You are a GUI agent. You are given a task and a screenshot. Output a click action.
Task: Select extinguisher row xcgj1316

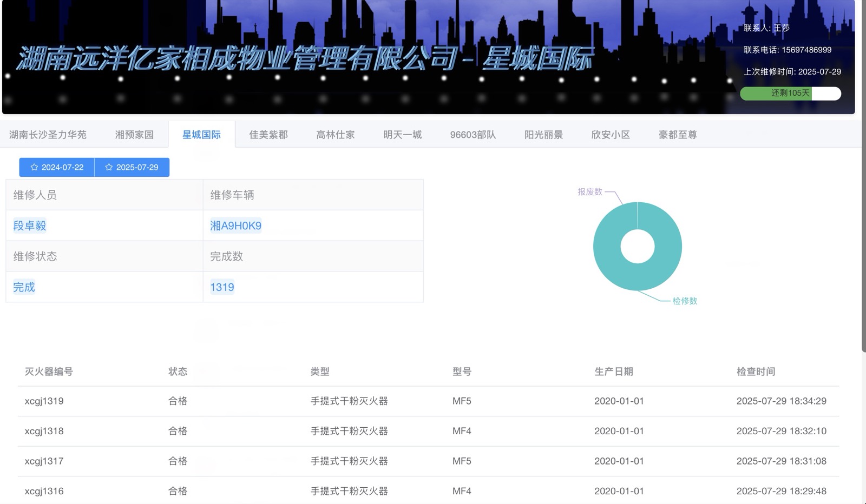[428, 491]
